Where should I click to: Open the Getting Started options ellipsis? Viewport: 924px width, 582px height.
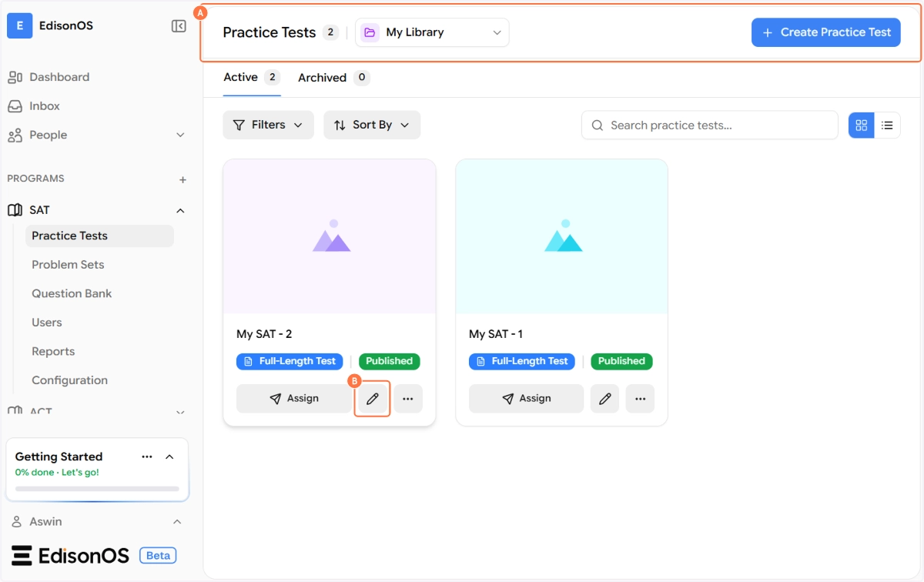coord(147,457)
